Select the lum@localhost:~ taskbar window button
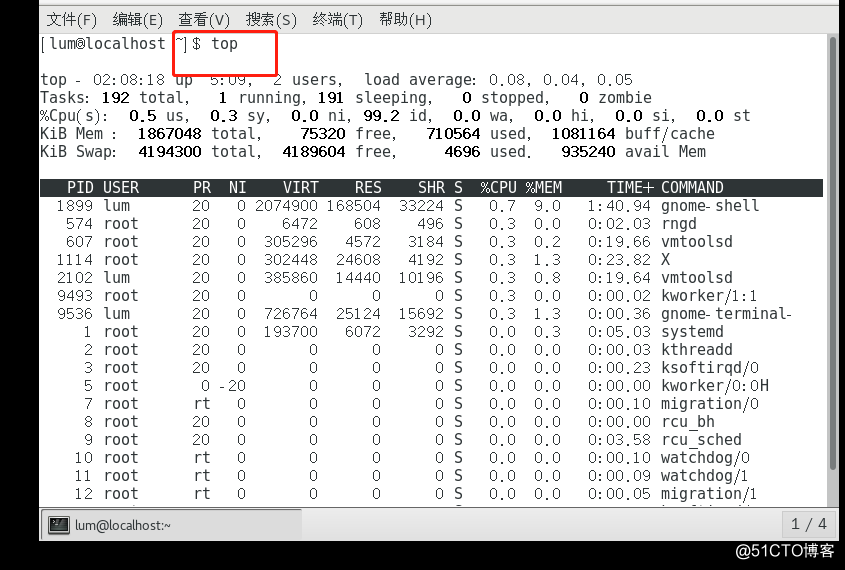 pos(171,524)
